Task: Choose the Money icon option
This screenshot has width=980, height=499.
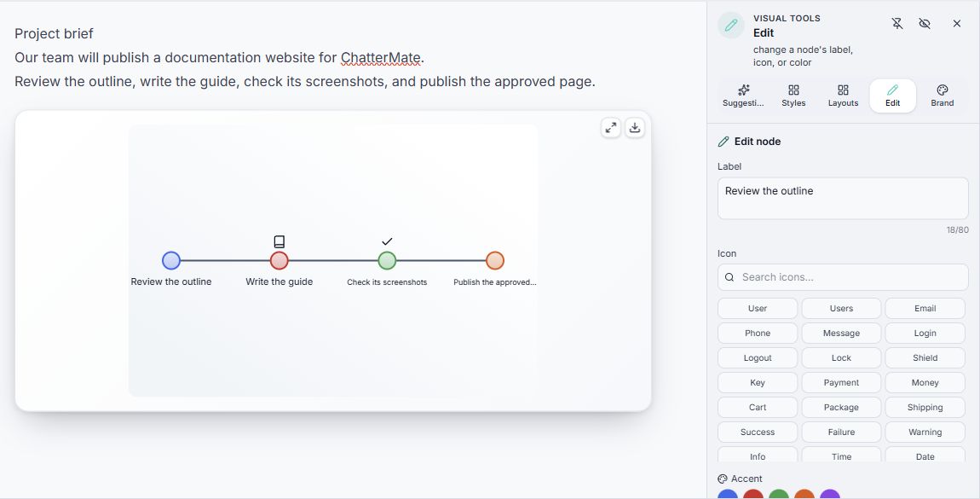Action: pos(925,383)
